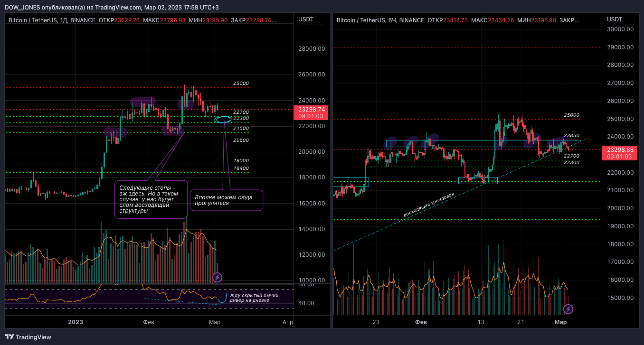Select the 'Bitcoin / TetherUS, 6Ч, BINANCE' chart title

(x=380, y=20)
